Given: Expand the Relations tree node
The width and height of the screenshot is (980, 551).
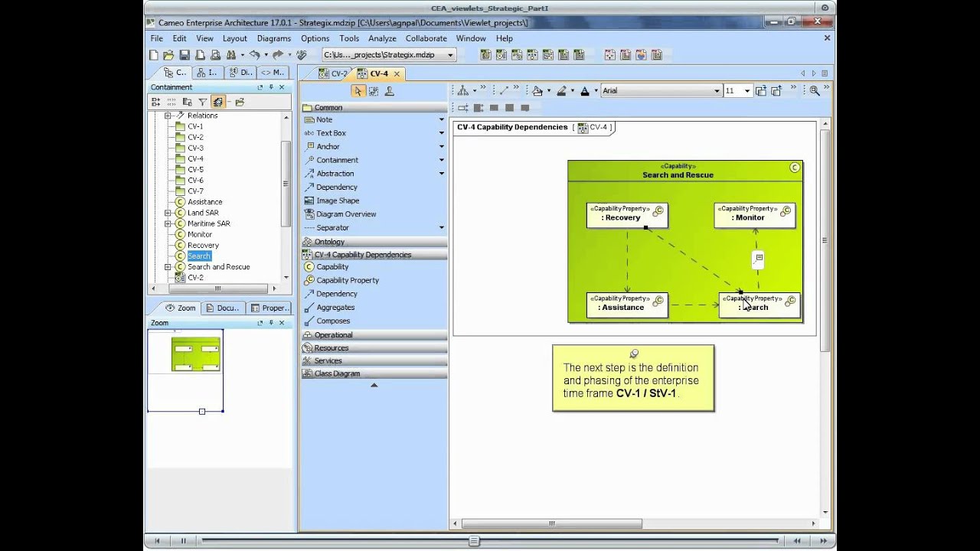Looking at the screenshot, I should point(168,116).
